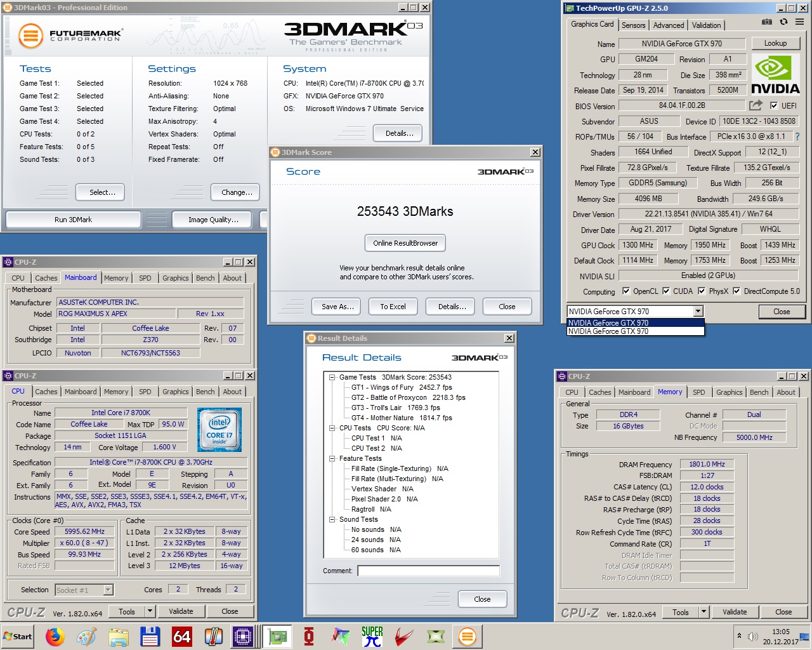
Task: Open Bench tab in CPU-Z processor window
Action: pyautogui.click(x=205, y=392)
